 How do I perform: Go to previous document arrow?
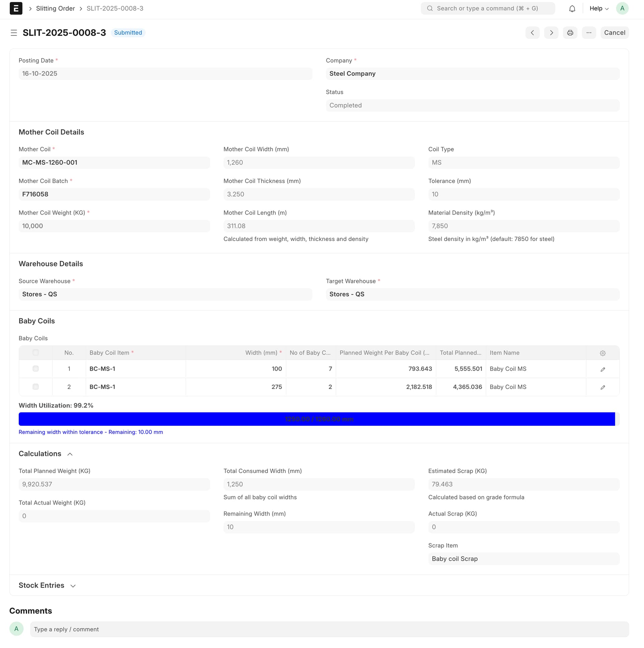(532, 33)
